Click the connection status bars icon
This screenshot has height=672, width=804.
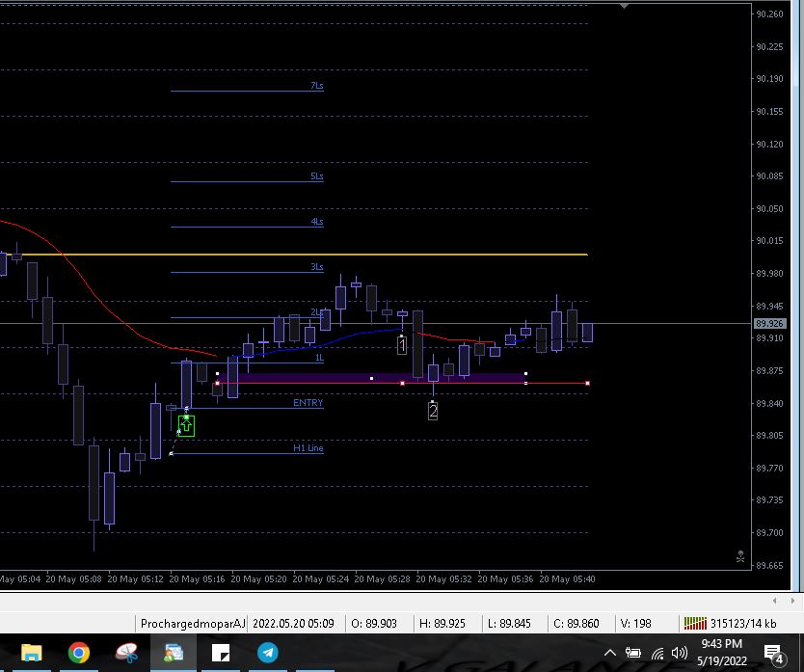pyautogui.click(x=695, y=623)
